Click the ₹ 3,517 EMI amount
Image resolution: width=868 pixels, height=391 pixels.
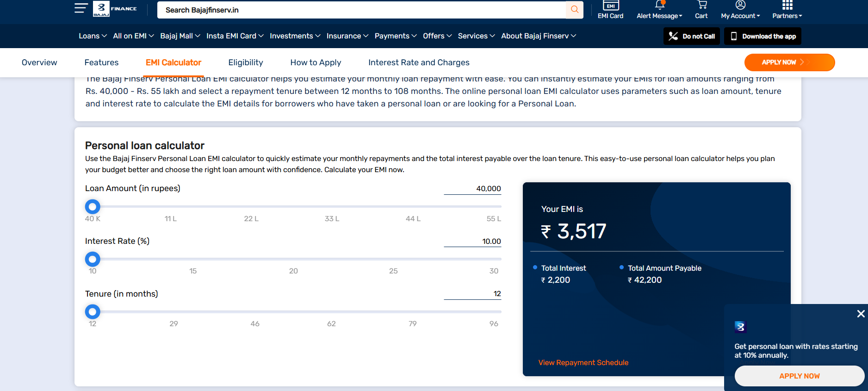[574, 231]
